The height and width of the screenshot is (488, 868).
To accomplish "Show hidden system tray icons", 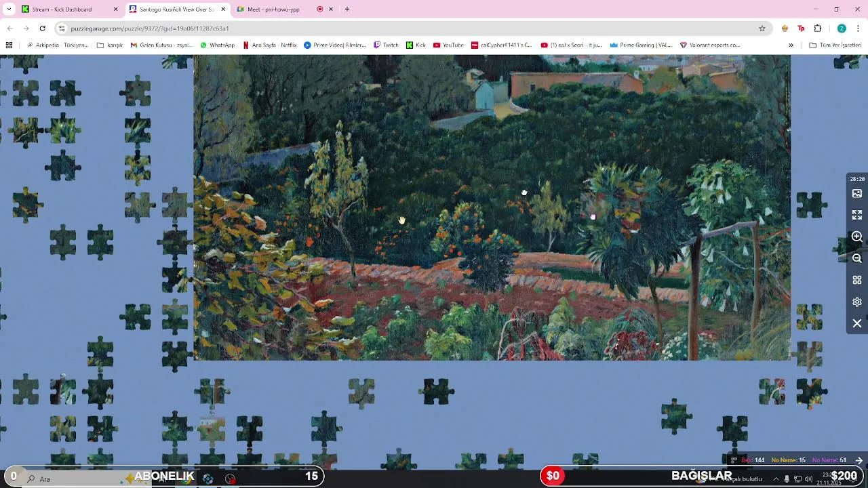I will coord(776,479).
